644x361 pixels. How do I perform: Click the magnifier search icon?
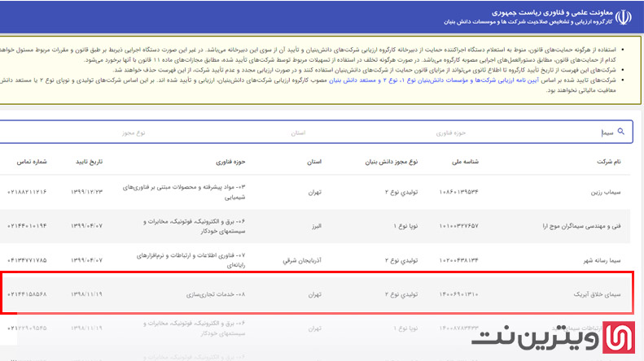pos(620,132)
